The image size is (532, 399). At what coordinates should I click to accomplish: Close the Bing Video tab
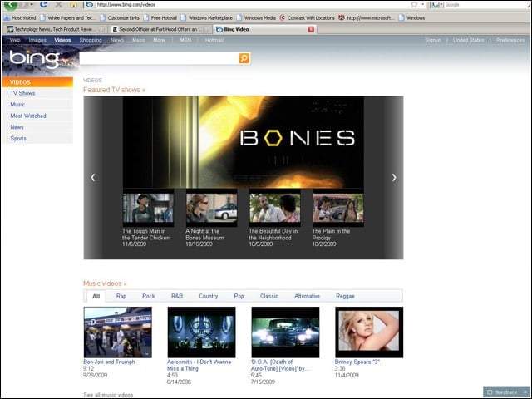point(311,30)
